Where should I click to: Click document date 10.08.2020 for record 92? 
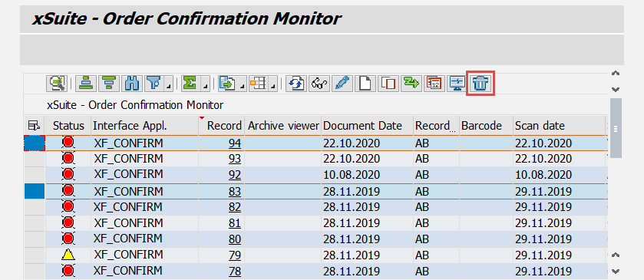click(x=352, y=175)
